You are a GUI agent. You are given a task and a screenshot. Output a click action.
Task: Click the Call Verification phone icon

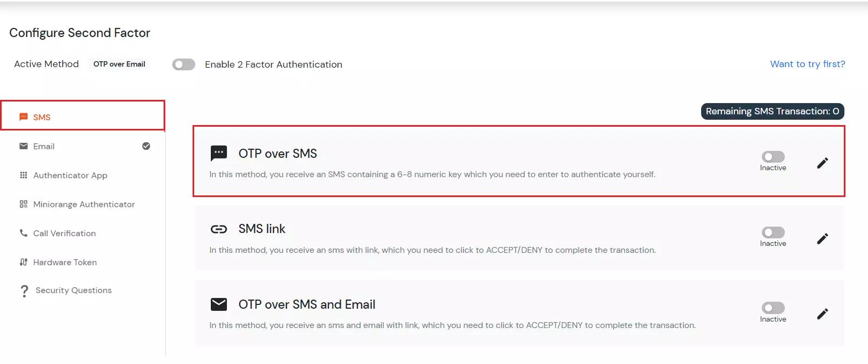point(23,233)
